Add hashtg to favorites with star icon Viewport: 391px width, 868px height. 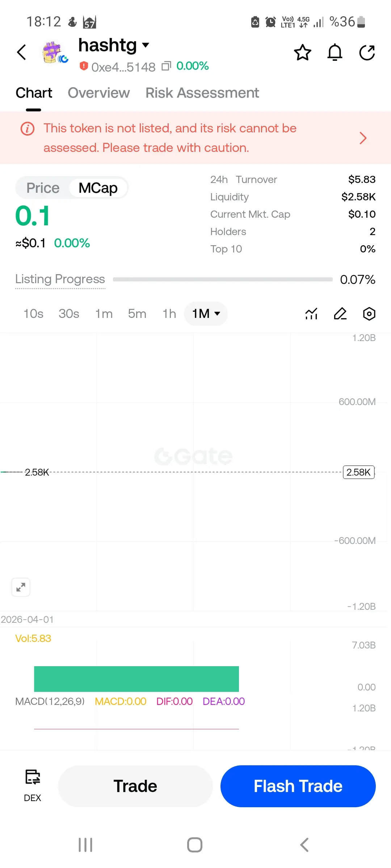tap(302, 53)
